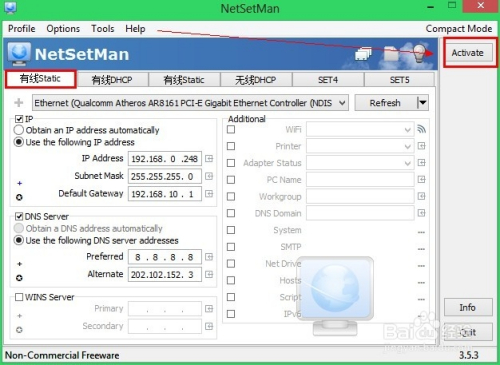This screenshot has width=500, height=365.
Task: Enable the PC Name checkbox
Action: 231,180
